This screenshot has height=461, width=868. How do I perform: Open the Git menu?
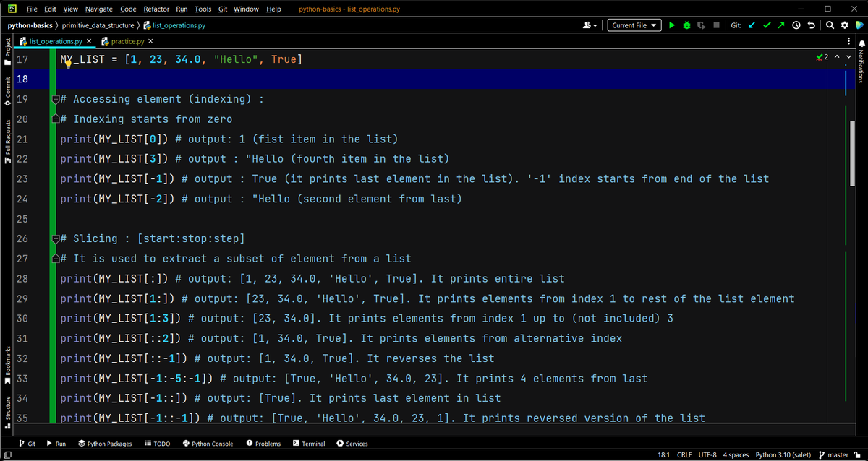click(x=223, y=9)
